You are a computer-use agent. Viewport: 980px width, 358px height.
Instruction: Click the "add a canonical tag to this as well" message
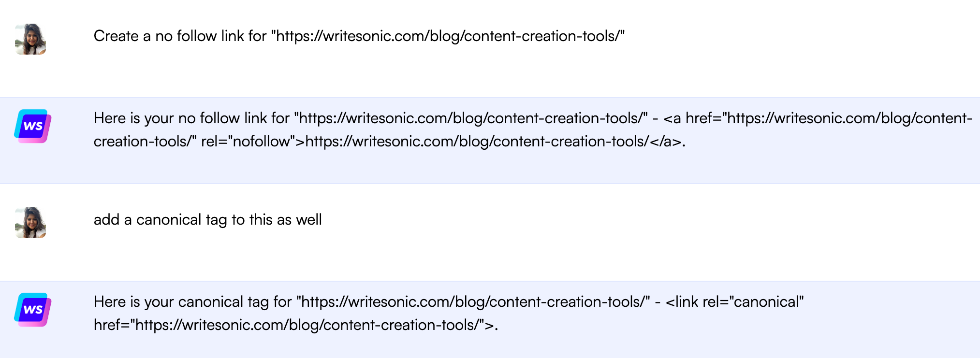click(207, 220)
